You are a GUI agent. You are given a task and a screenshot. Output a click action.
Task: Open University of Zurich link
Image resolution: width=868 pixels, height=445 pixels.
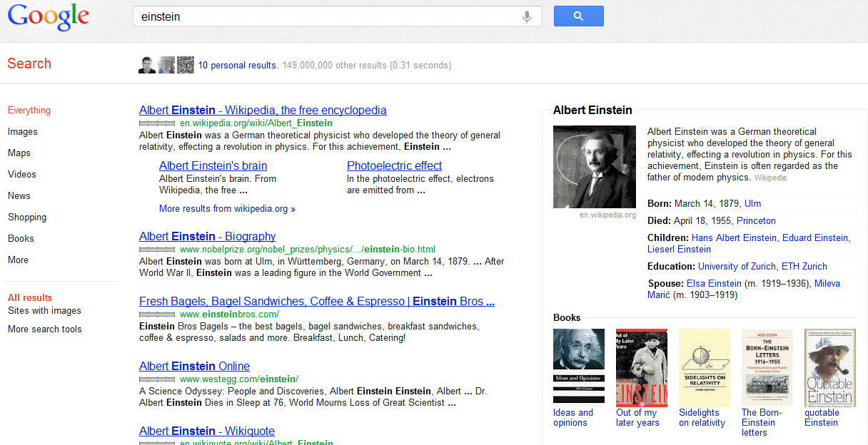pos(737,267)
